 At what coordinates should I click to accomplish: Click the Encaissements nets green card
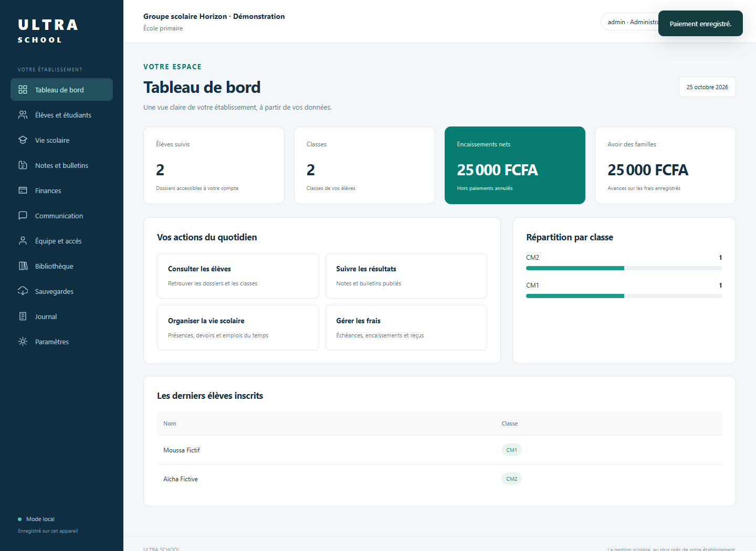click(515, 165)
